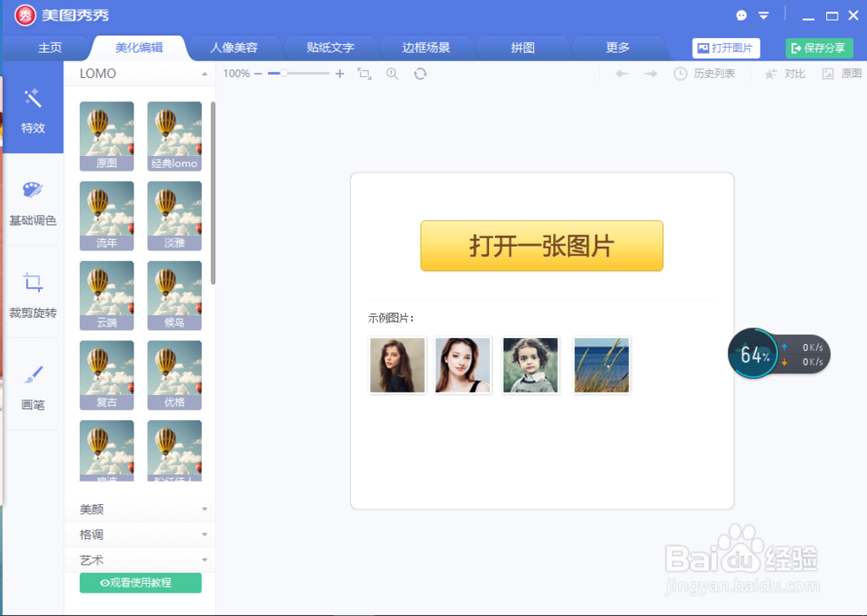The width and height of the screenshot is (867, 616).
Task: Open the 基础调色 color adjustment tool
Action: pyautogui.click(x=33, y=202)
